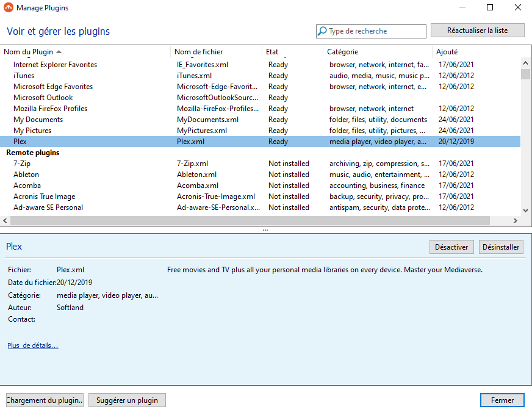532x412 pixels.
Task: Click the Plex description text
Action: tap(325, 270)
